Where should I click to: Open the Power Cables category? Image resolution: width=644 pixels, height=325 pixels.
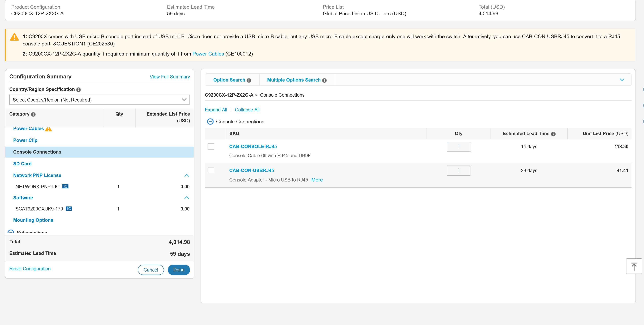(x=28, y=129)
